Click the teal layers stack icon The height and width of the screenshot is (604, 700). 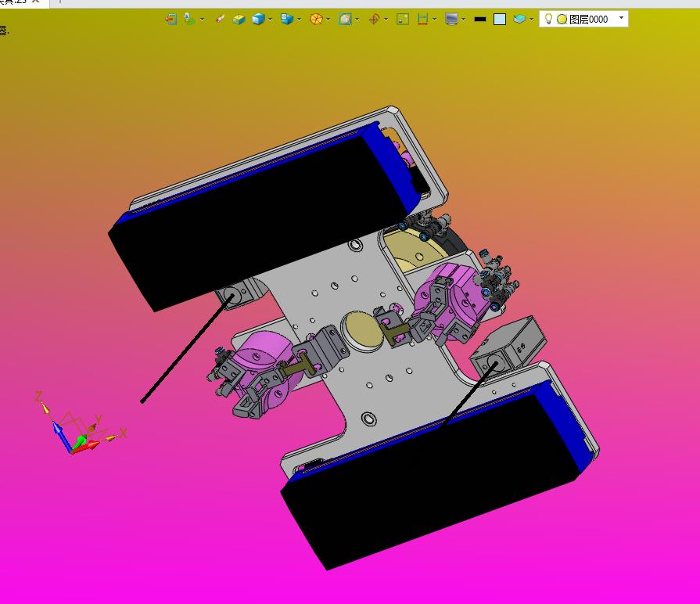tap(519, 20)
